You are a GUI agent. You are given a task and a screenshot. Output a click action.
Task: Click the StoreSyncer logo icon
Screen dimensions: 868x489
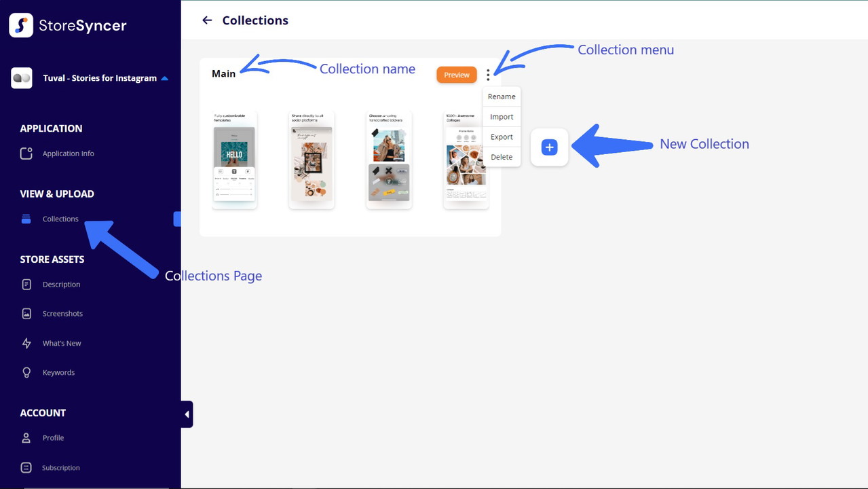[21, 25]
